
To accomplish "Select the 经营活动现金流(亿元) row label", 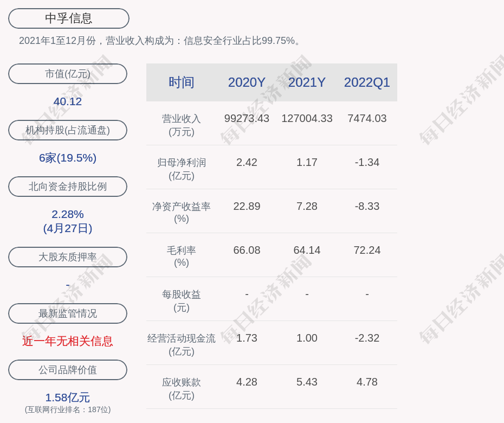I will tap(182, 344).
